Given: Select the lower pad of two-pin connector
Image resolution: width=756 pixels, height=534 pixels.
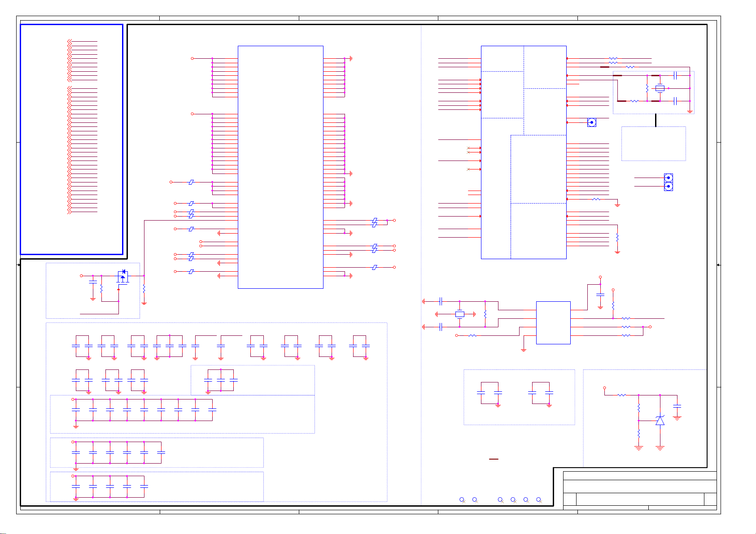Looking at the screenshot, I should tap(668, 186).
